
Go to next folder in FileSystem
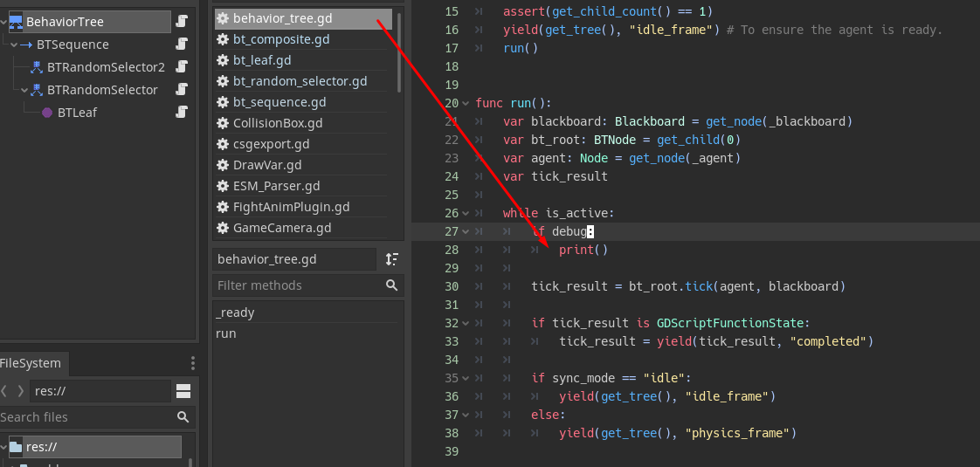pyautogui.click(x=21, y=391)
